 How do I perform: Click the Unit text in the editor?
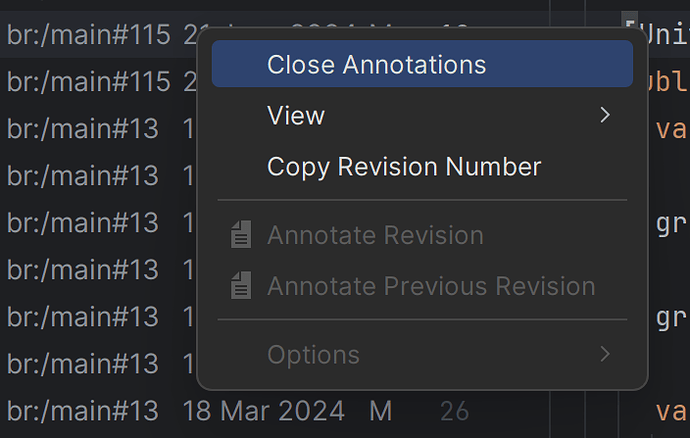click(665, 35)
